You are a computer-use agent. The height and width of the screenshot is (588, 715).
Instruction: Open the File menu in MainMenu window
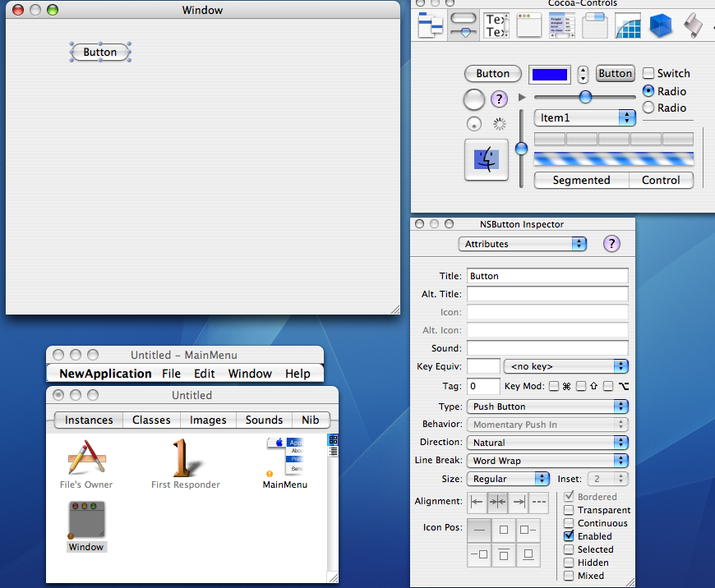click(172, 374)
